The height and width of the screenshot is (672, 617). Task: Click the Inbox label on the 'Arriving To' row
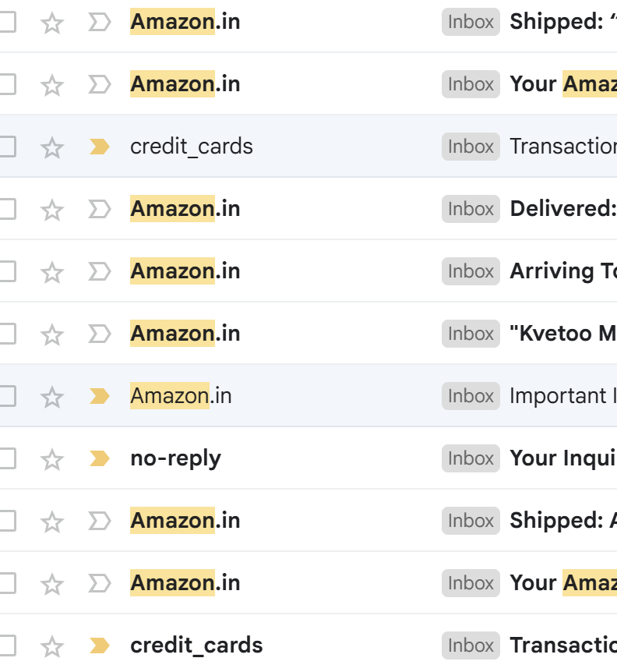[471, 272]
